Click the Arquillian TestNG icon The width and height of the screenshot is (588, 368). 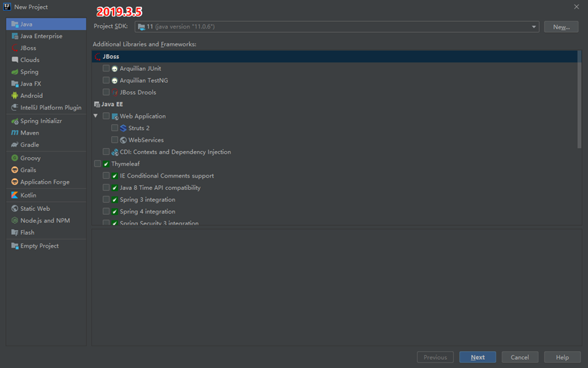[115, 81]
